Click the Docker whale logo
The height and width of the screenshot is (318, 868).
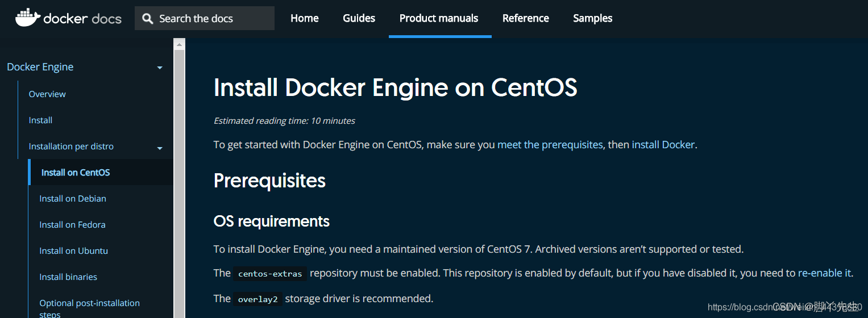pyautogui.click(x=27, y=18)
